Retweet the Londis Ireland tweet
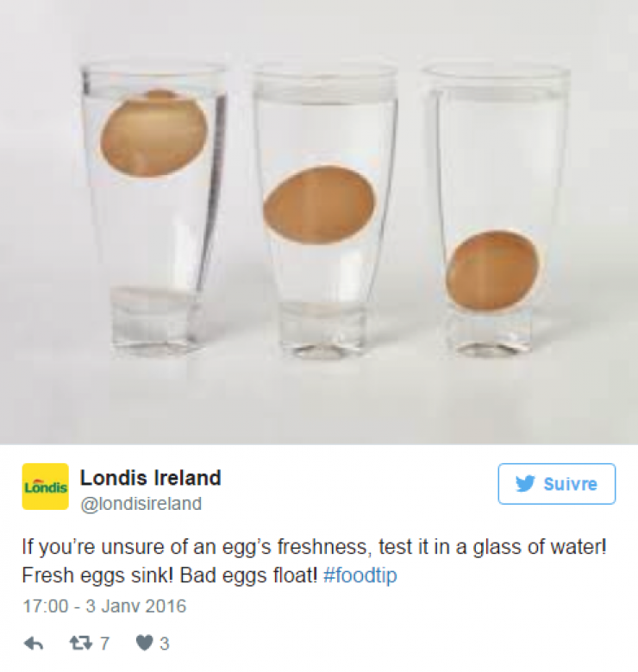Screen dimensions: 638x672 (80, 644)
